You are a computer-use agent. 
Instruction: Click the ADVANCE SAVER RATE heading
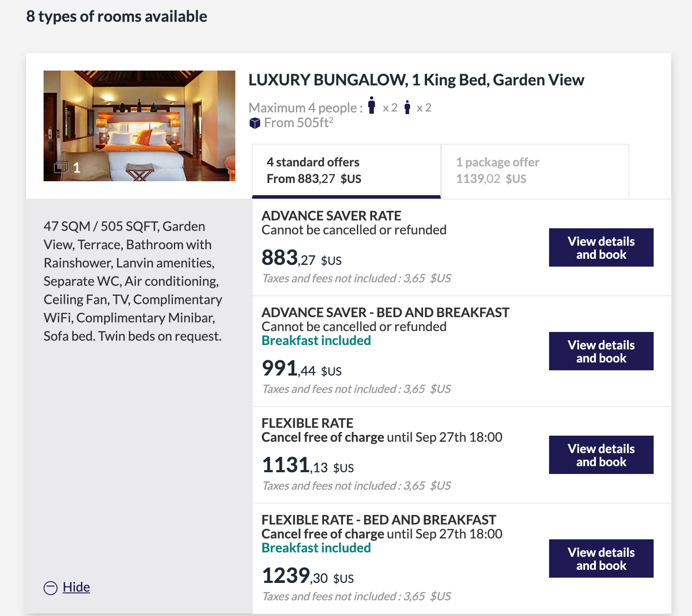click(331, 216)
